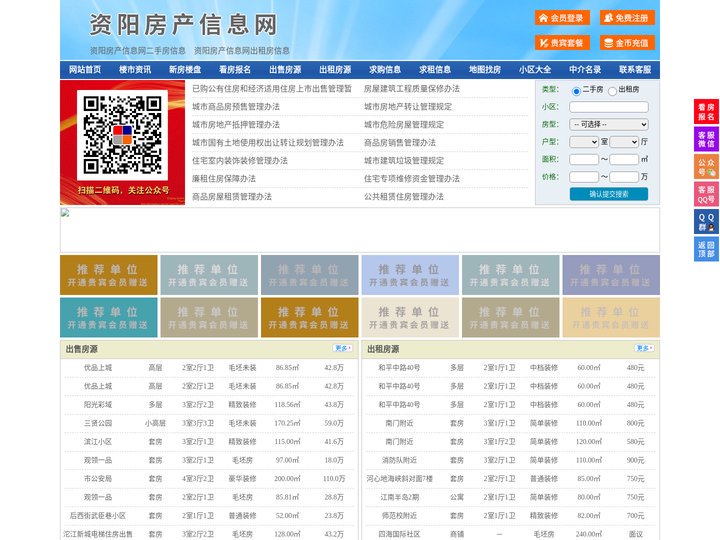Open the 房型 可选择 dropdown

609,124
